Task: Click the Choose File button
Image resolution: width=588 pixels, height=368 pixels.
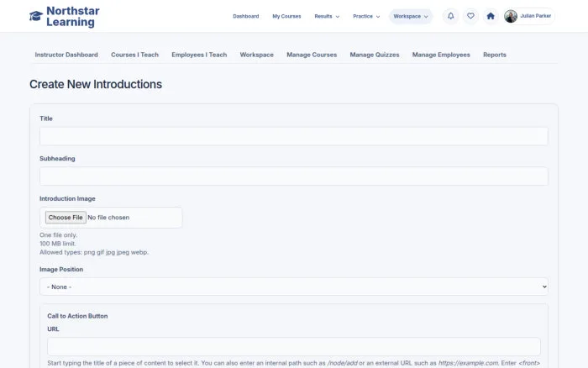Action: click(66, 218)
